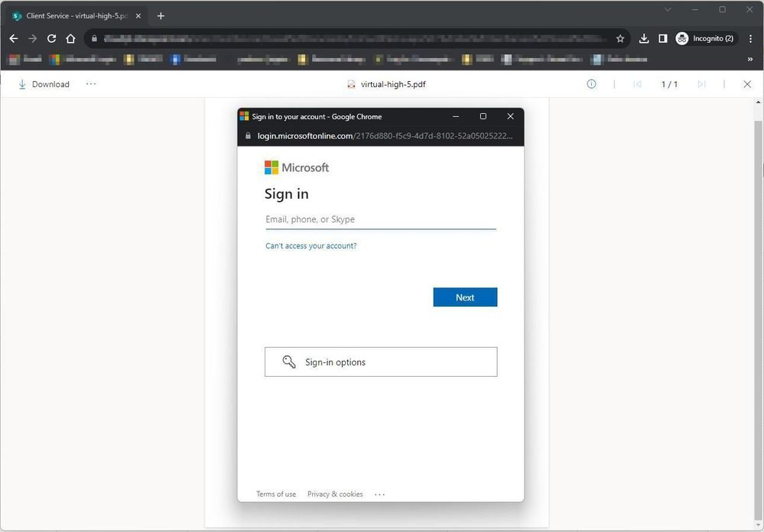Jump to the last PDF page
This screenshot has height=532, width=764.
coord(701,84)
